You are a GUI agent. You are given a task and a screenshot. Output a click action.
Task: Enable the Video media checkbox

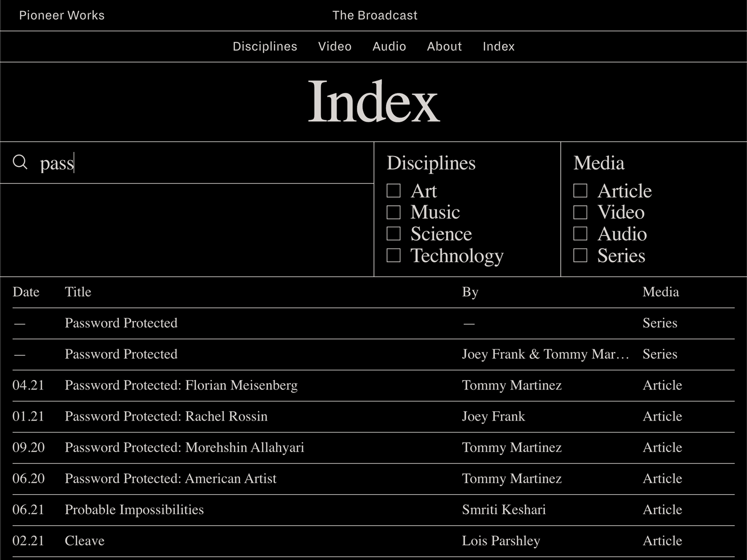click(580, 212)
